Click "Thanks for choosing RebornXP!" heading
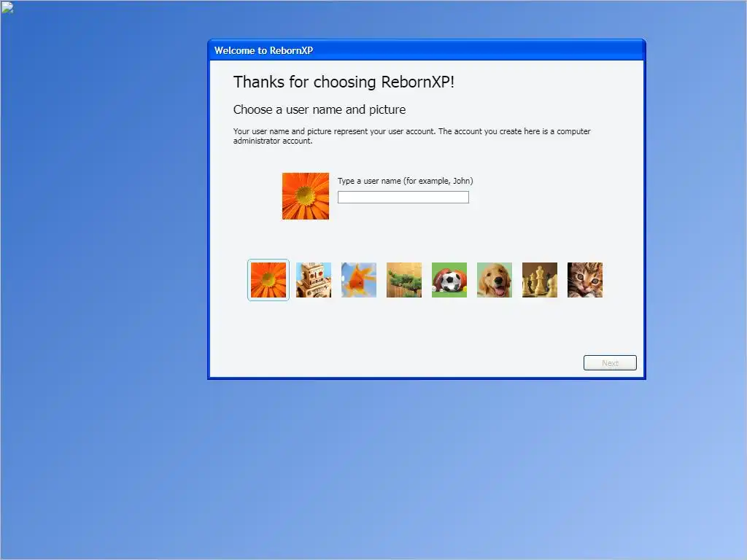 pos(344,82)
